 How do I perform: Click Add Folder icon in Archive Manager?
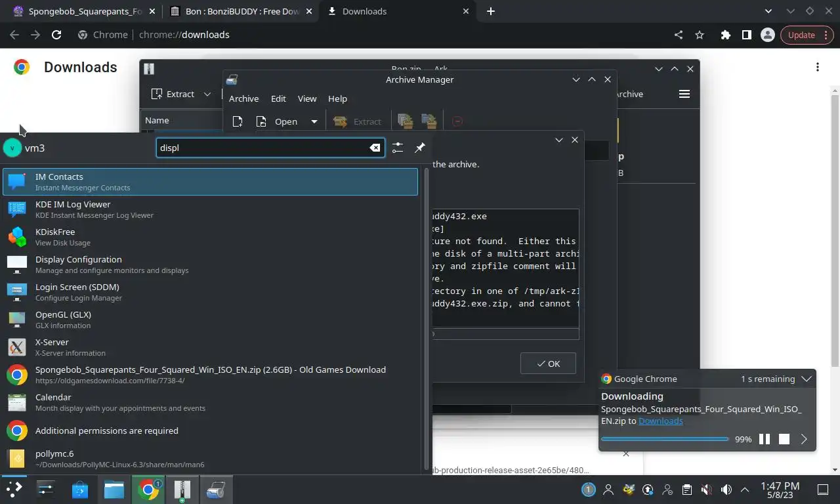[x=429, y=121]
